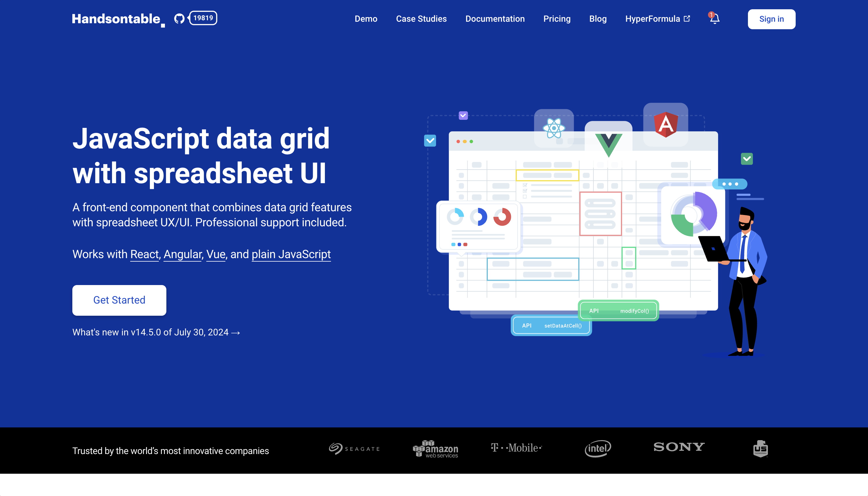Click the main hero heading text
Image resolution: width=868 pixels, height=496 pixels.
pos(201,156)
